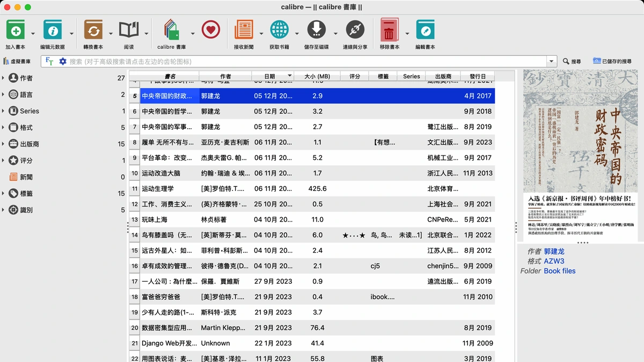Open the Book files folder link
The height and width of the screenshot is (362, 644).
click(x=560, y=271)
